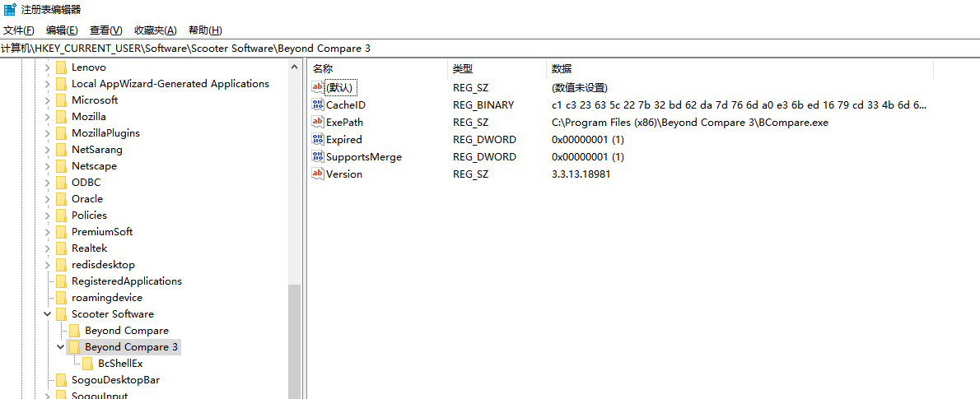Expand the redisdesktop key
This screenshot has height=399, width=980.
coord(47,265)
